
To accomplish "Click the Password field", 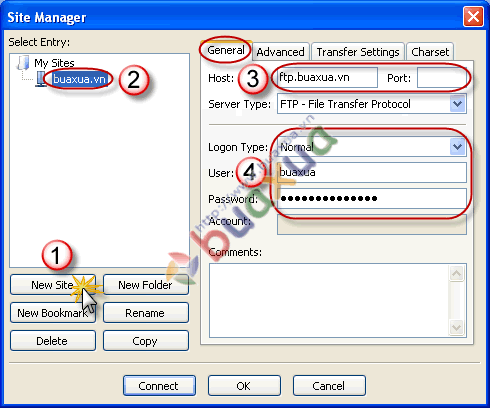I will [372, 199].
